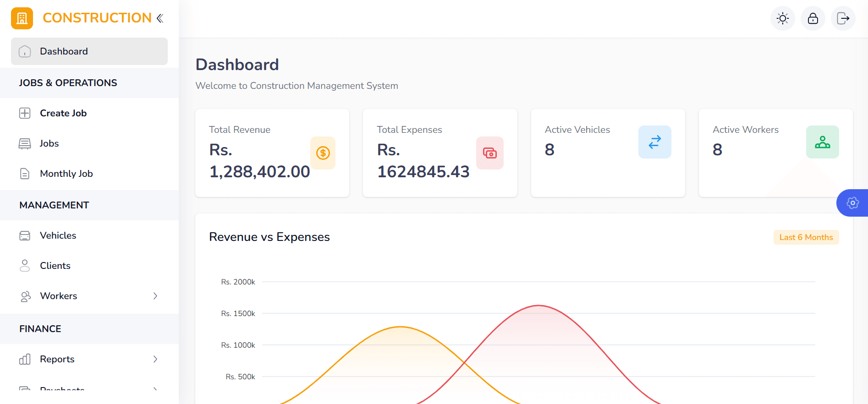Click the Rs. 1500k axis label
The width and height of the screenshot is (868, 404).
click(238, 314)
